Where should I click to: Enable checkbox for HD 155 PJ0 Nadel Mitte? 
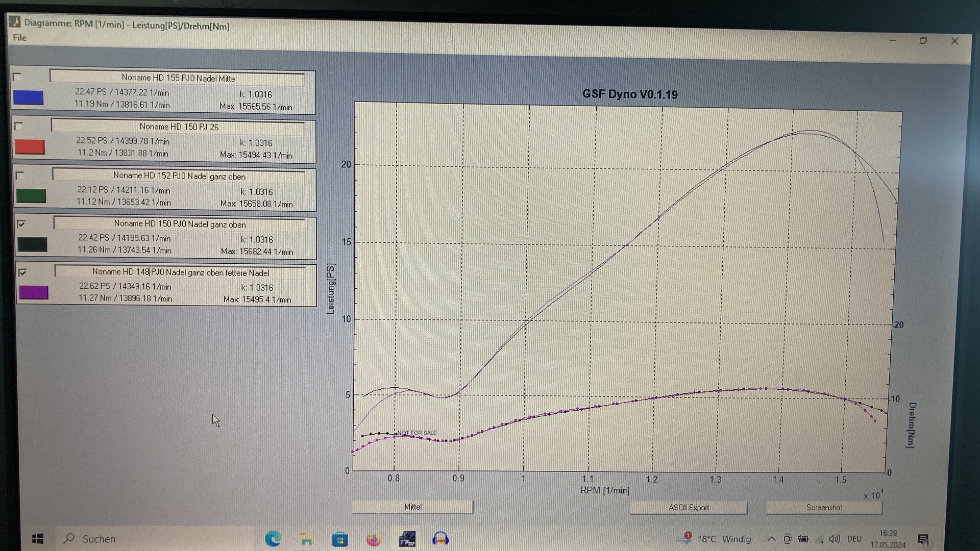pos(17,77)
